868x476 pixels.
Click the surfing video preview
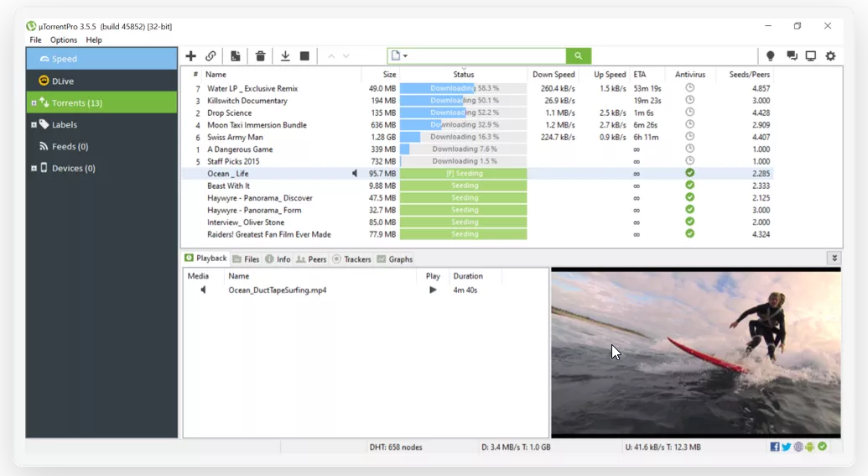tap(695, 351)
